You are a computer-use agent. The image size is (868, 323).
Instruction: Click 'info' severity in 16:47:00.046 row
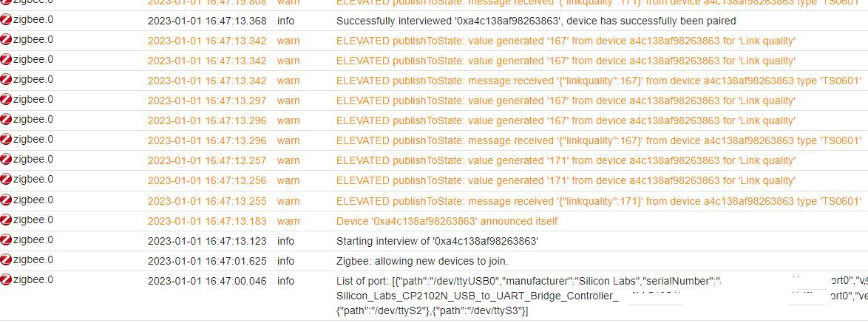[x=285, y=281]
